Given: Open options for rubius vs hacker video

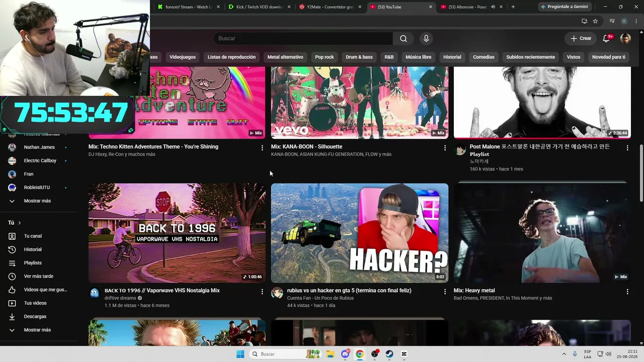Looking at the screenshot, I should 445,292.
